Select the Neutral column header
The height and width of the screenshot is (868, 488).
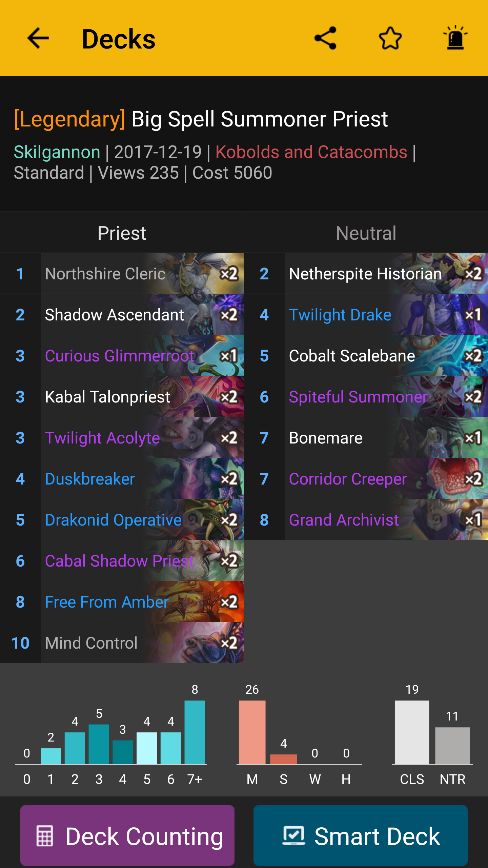tap(366, 233)
